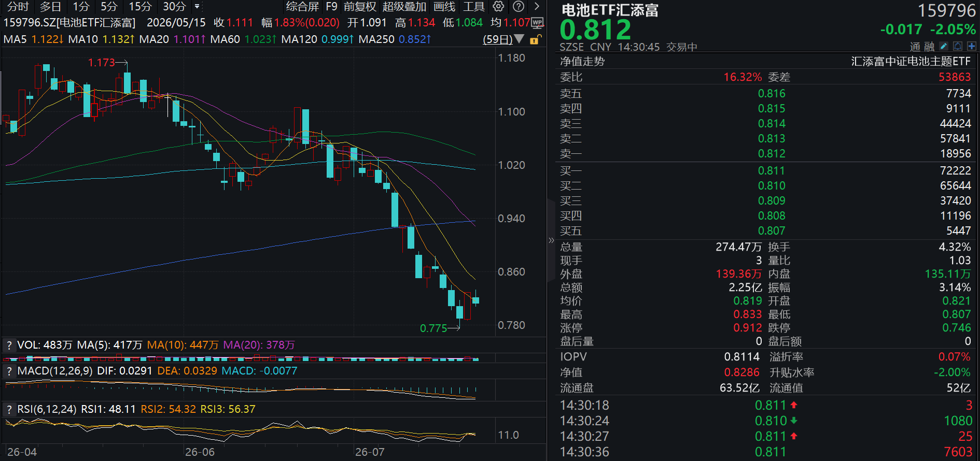Toggle 前复权 price adjustment mode

tap(360, 7)
